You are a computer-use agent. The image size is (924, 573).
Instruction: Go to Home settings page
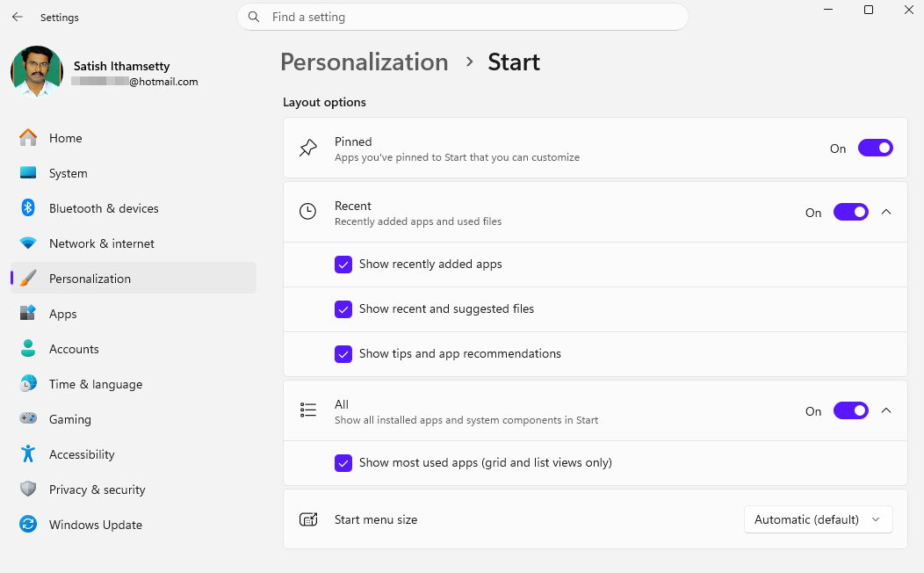coord(134,138)
